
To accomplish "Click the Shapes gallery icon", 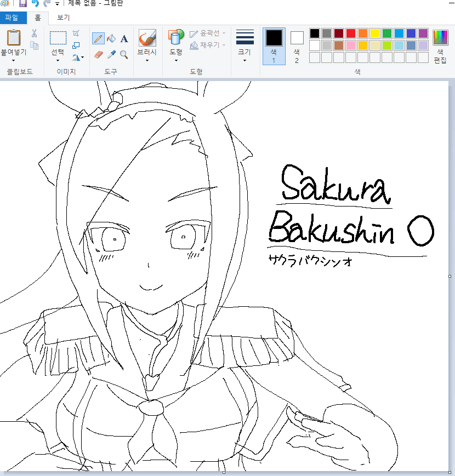I will (x=176, y=38).
